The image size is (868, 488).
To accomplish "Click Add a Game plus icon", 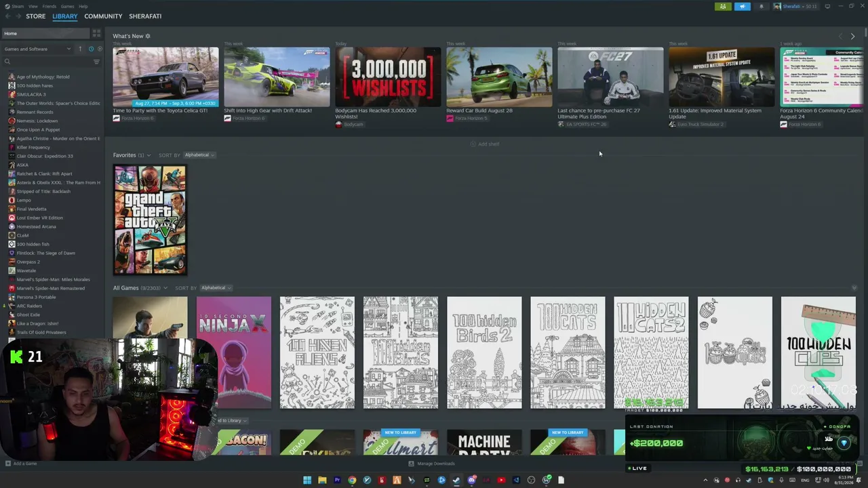I will point(7,464).
